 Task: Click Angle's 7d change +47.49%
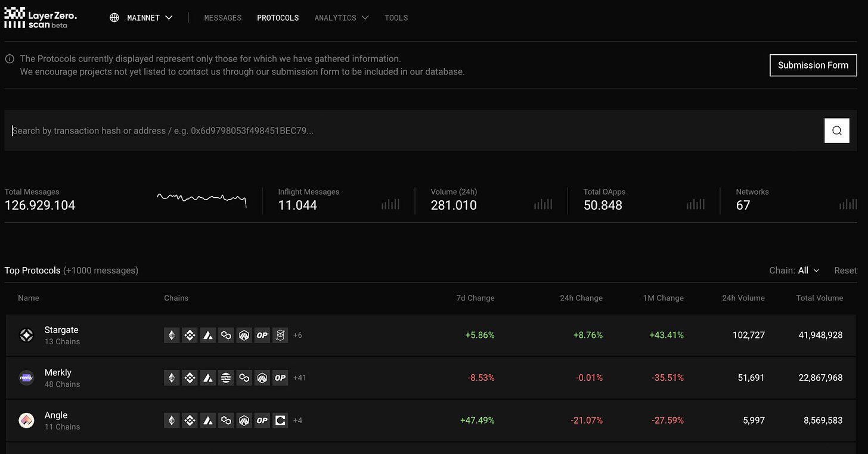478,421
